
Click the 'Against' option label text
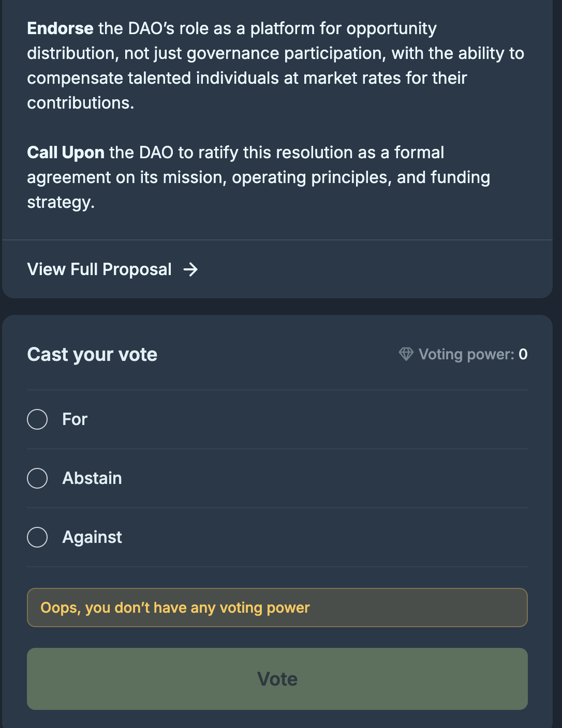pos(92,537)
